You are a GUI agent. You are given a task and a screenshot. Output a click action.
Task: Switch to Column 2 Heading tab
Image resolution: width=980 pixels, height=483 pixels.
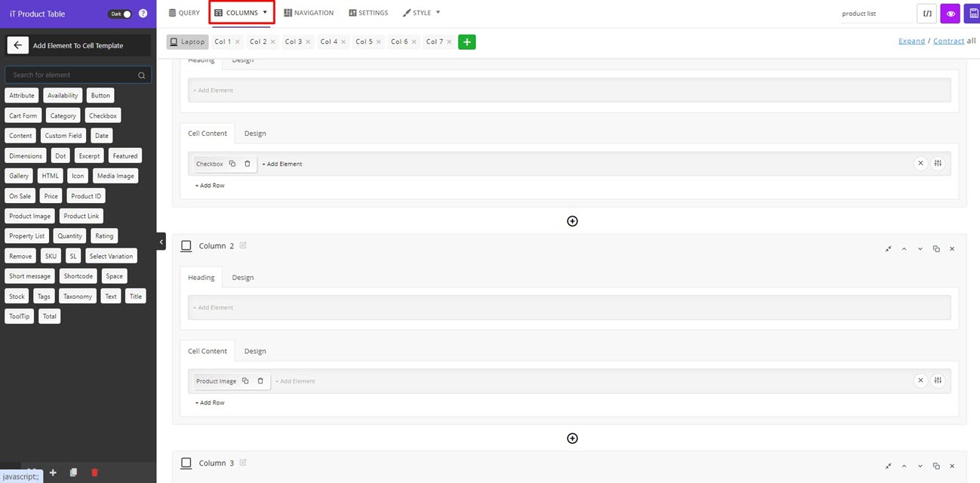click(201, 278)
